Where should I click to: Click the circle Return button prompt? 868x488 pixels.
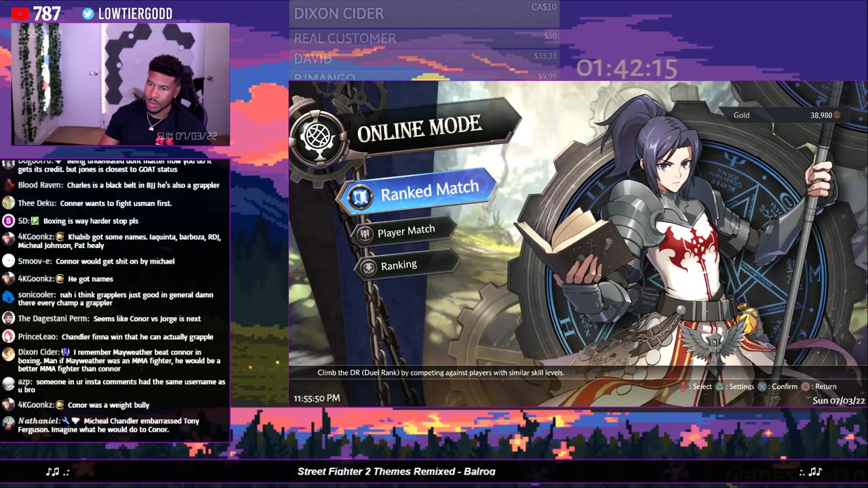(806, 386)
